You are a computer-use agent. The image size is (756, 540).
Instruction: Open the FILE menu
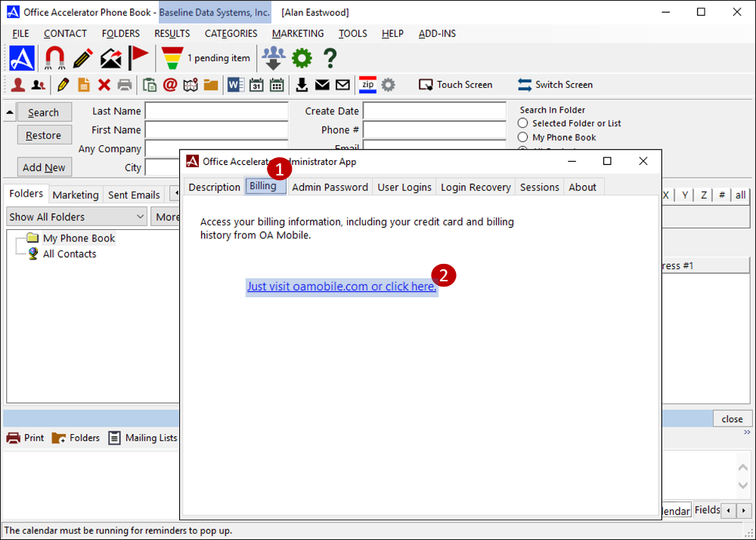tap(20, 34)
